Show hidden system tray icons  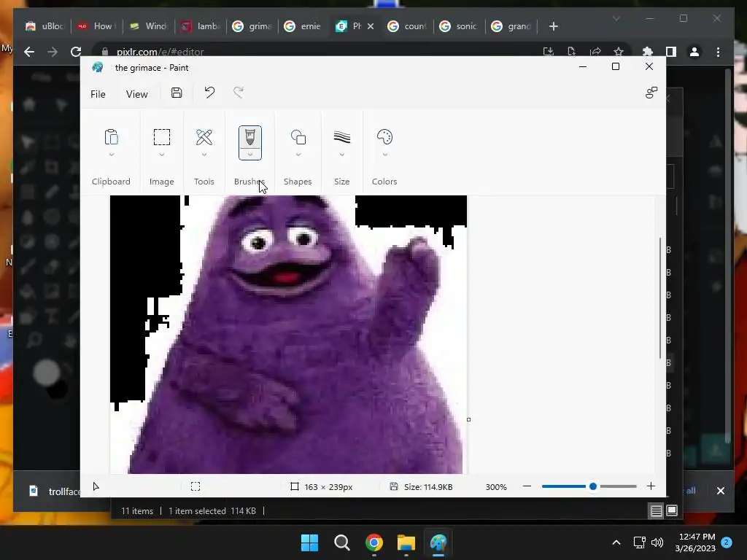(x=616, y=542)
